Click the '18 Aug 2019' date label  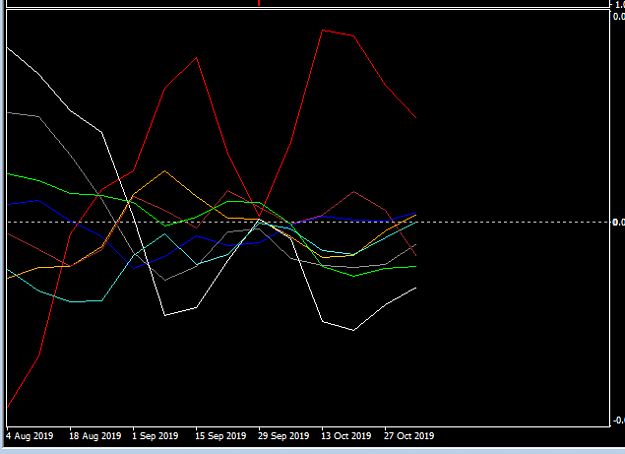pyautogui.click(x=95, y=436)
